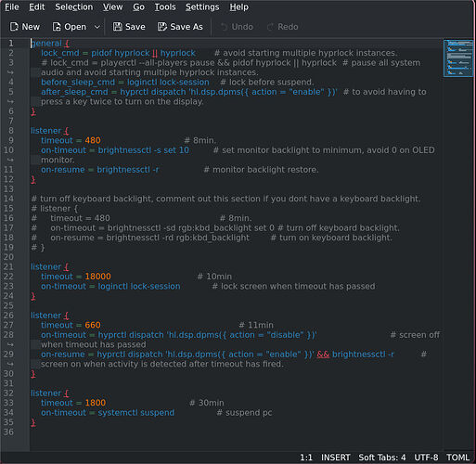Click the '# 10min' comment
The height and width of the screenshot is (464, 476).
click(x=214, y=277)
